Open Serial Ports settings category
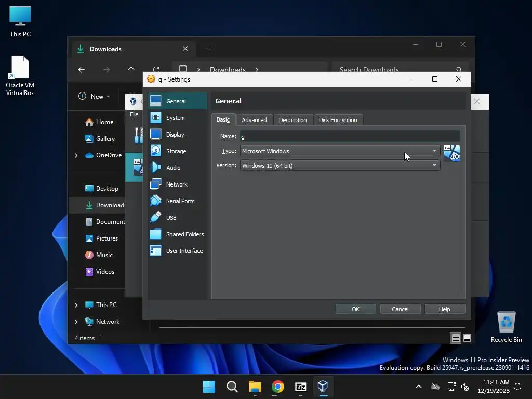Viewport: 532px width, 399px height. coord(178,201)
